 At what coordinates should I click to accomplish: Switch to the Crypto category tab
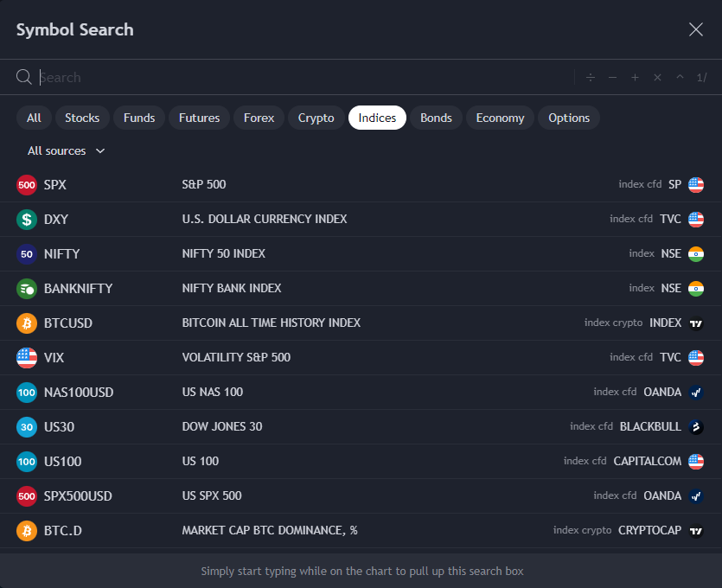point(316,118)
